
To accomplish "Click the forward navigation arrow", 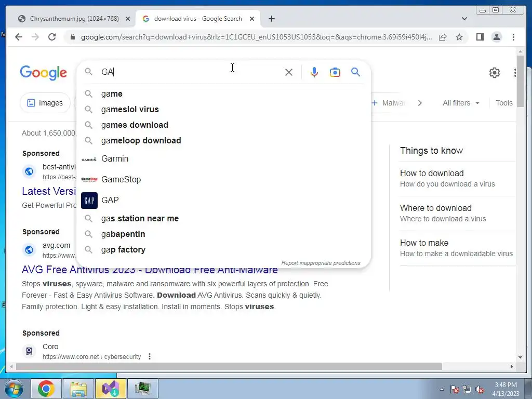I will (35, 37).
